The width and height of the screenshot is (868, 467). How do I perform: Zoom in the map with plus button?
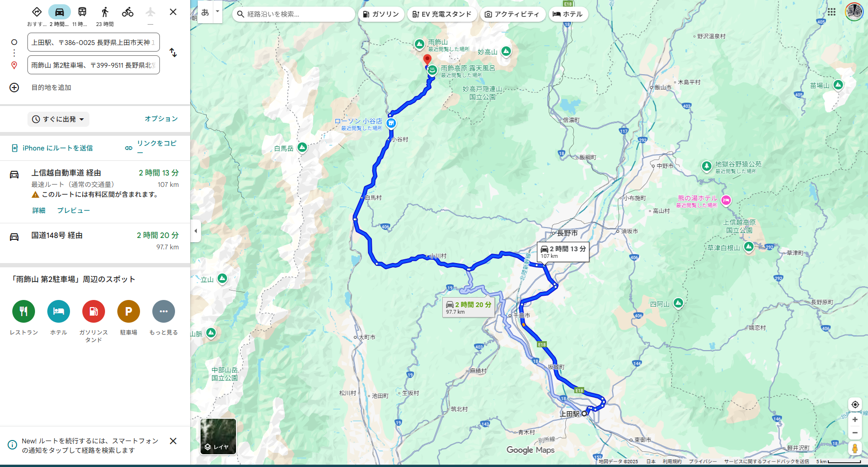pos(855,420)
